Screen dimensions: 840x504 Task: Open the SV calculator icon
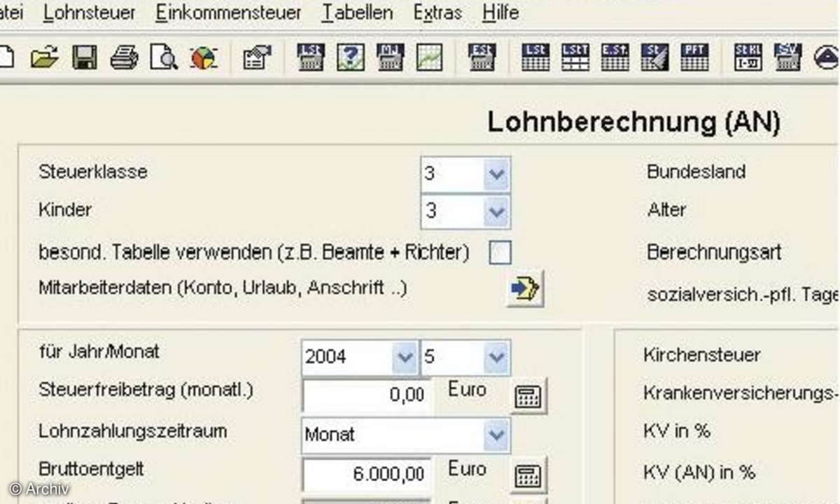[x=787, y=57]
